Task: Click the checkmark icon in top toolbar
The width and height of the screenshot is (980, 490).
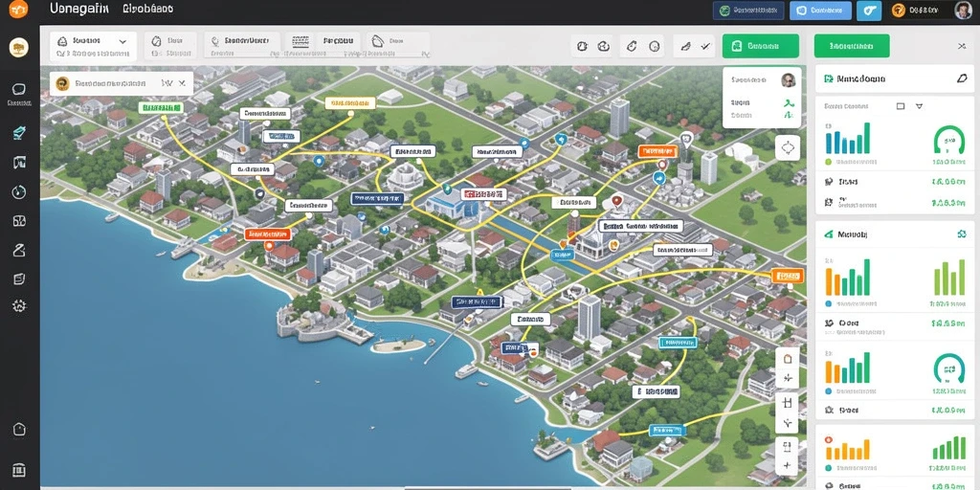Action: click(x=706, y=46)
